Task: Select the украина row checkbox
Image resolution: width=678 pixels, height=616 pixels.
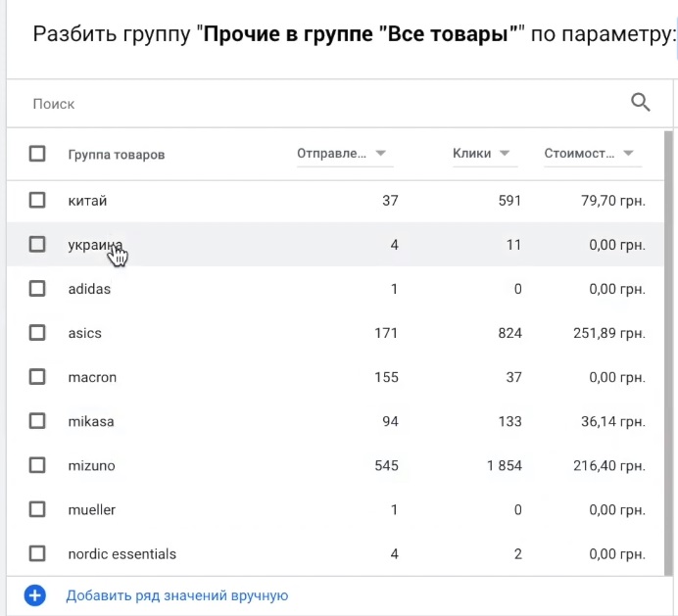Action: click(37, 244)
